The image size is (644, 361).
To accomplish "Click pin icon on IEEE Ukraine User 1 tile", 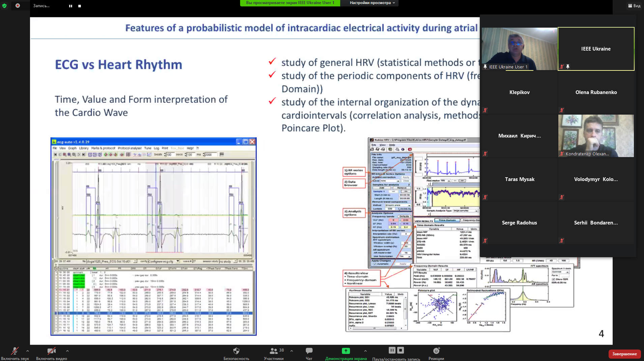I will coord(485,67).
